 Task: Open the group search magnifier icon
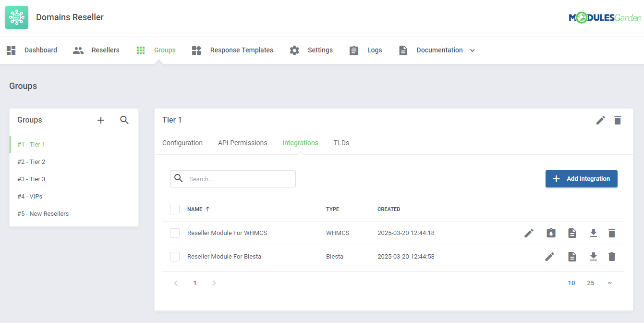click(x=124, y=120)
